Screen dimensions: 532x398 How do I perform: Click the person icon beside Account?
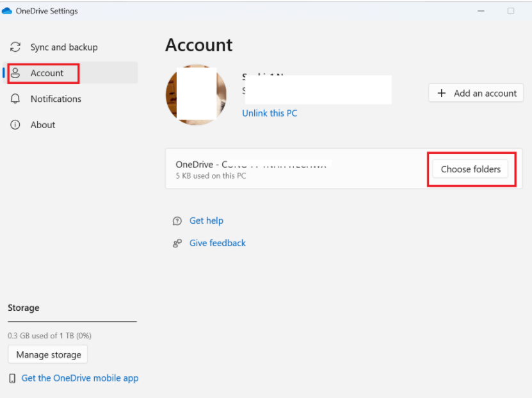tap(15, 73)
